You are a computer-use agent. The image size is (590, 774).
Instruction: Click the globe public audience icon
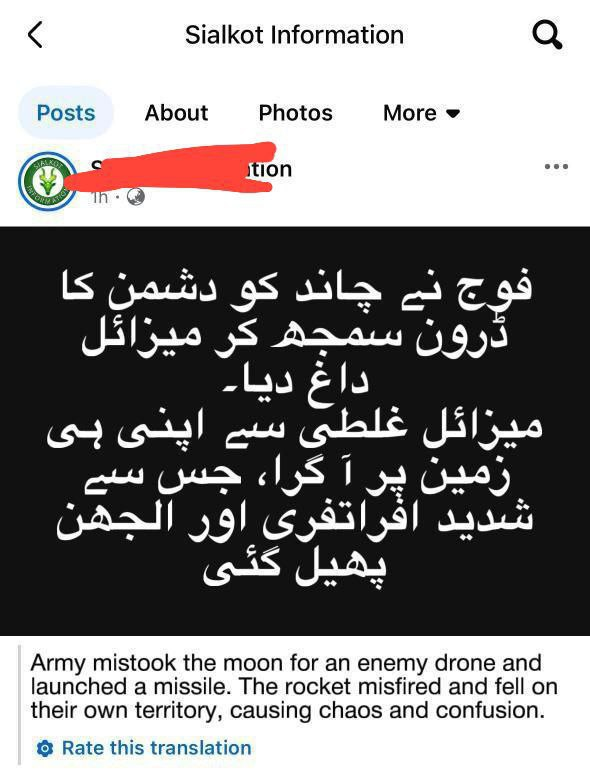pos(136,197)
